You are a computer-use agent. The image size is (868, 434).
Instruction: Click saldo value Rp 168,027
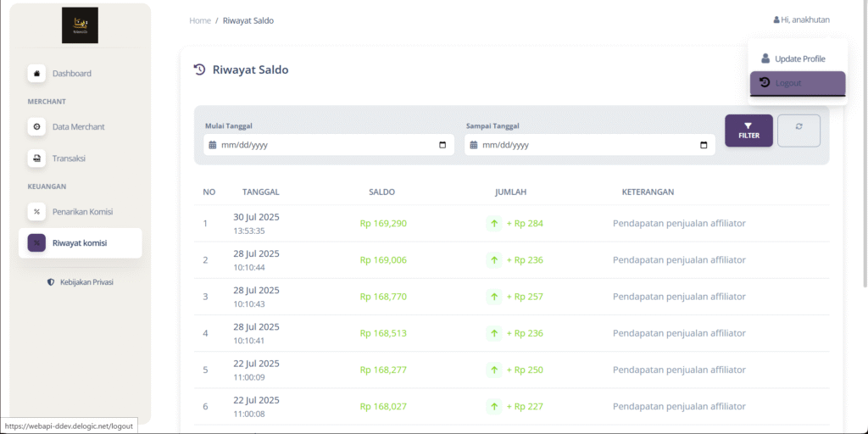tap(383, 406)
